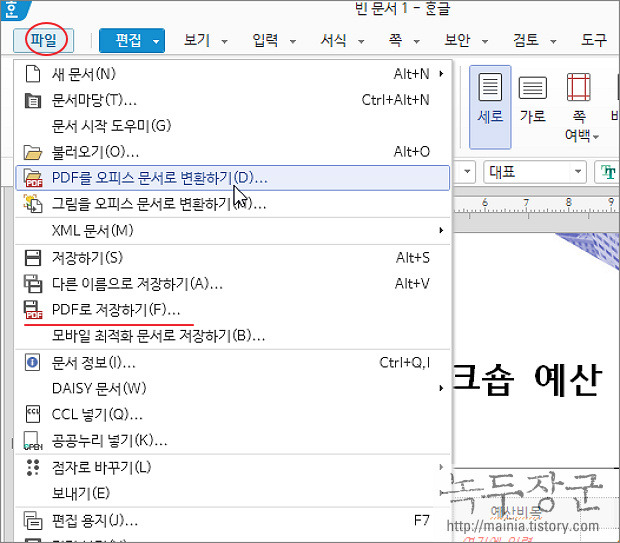Choose 새 문서(N) menu entry
The height and width of the screenshot is (543, 620).
coord(232,74)
